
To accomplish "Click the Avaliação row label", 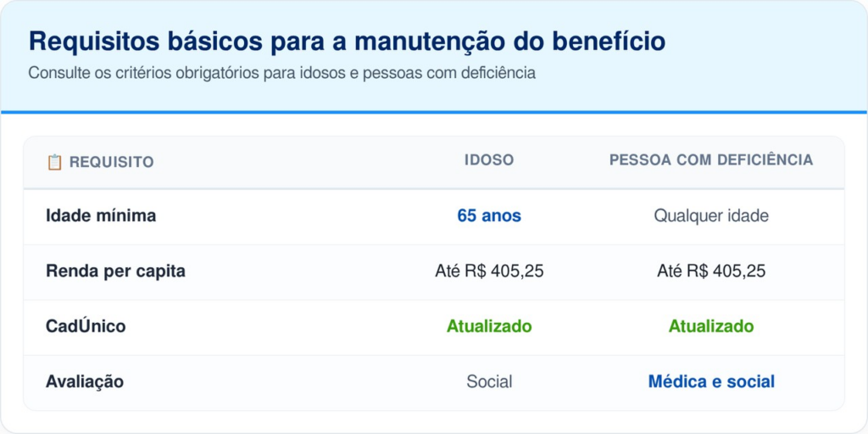I will [85, 381].
